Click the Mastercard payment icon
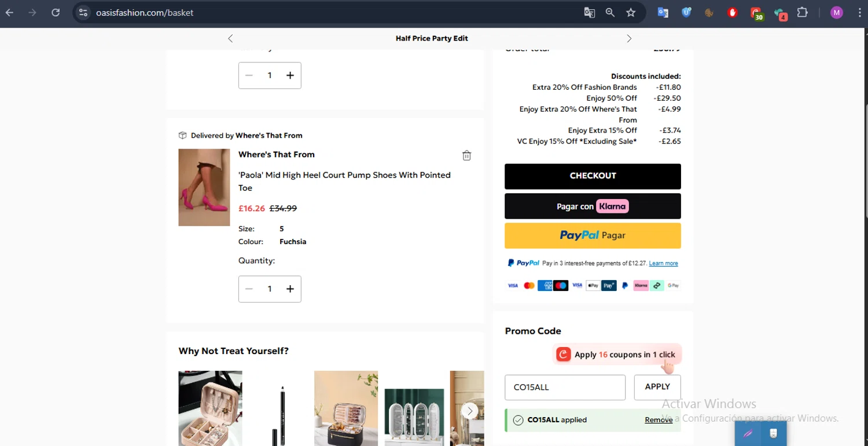The image size is (868, 446). click(x=529, y=285)
